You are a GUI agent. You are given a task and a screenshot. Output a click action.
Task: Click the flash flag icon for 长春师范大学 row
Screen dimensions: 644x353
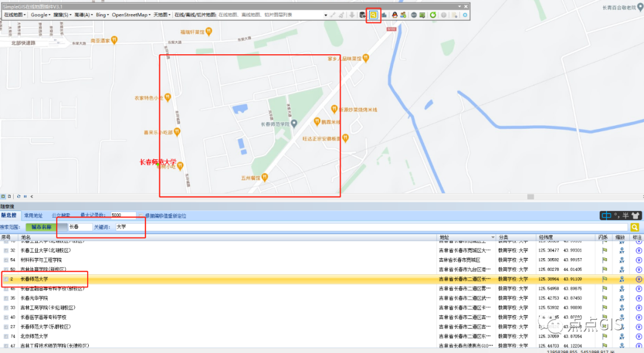pos(605,279)
